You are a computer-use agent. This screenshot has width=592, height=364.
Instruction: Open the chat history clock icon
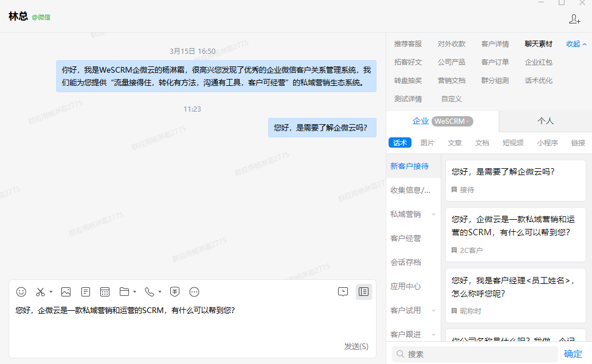343,291
